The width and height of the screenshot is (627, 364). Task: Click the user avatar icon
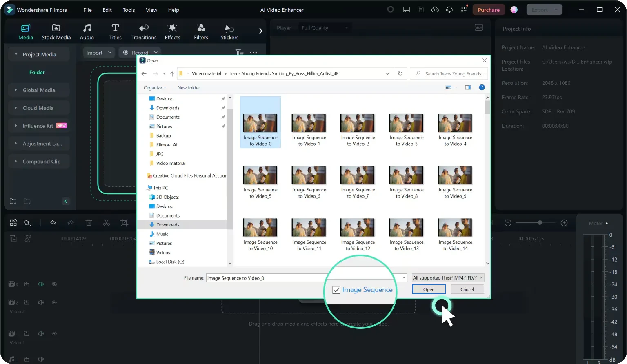514,10
